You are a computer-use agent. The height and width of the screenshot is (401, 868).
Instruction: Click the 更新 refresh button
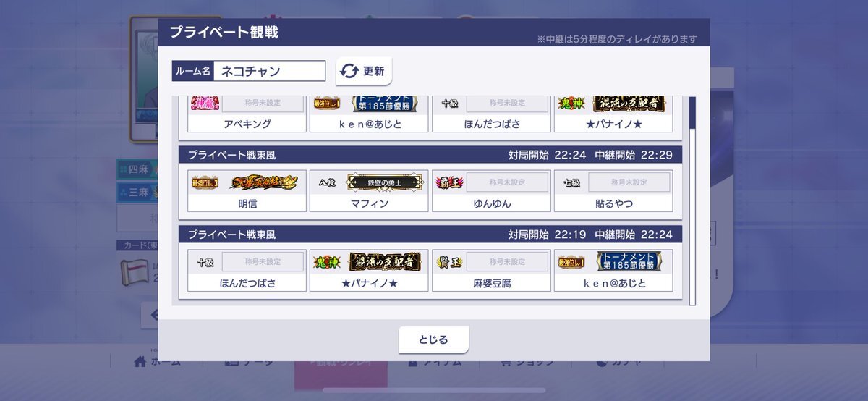click(364, 71)
